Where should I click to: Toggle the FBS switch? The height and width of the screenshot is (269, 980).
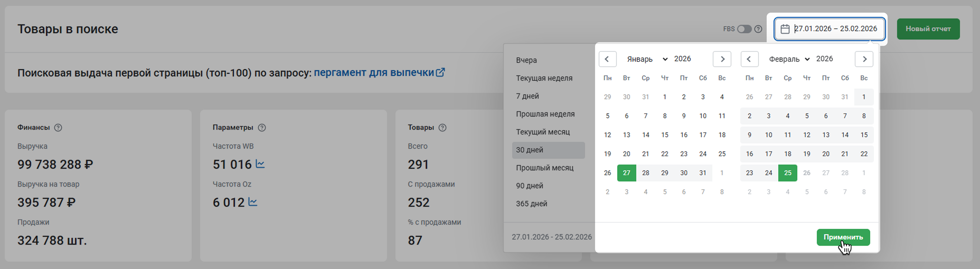pos(744,29)
